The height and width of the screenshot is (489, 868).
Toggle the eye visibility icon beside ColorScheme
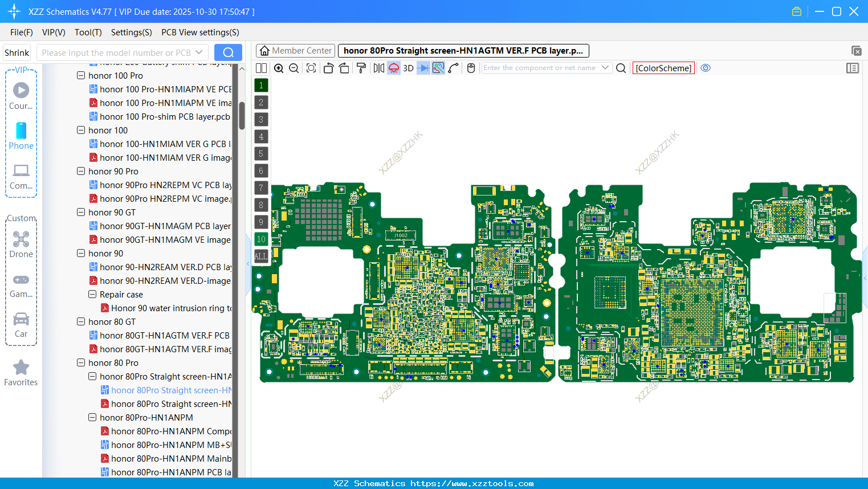pyautogui.click(x=706, y=68)
